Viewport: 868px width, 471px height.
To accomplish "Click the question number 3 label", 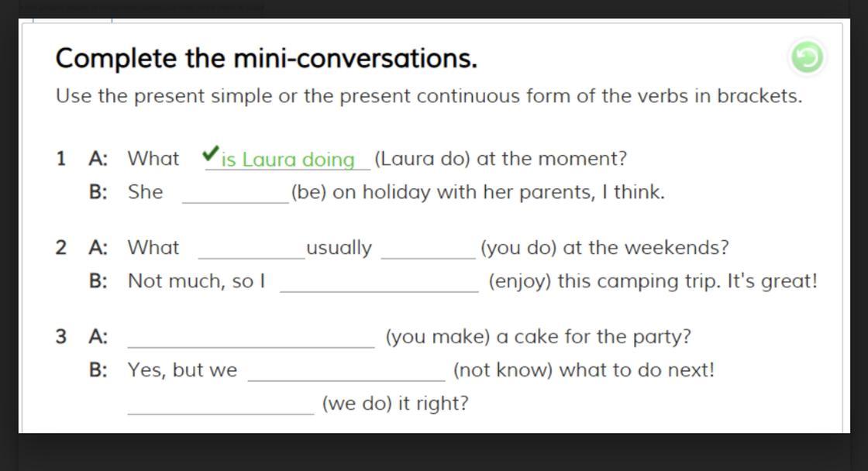I will click(61, 337).
